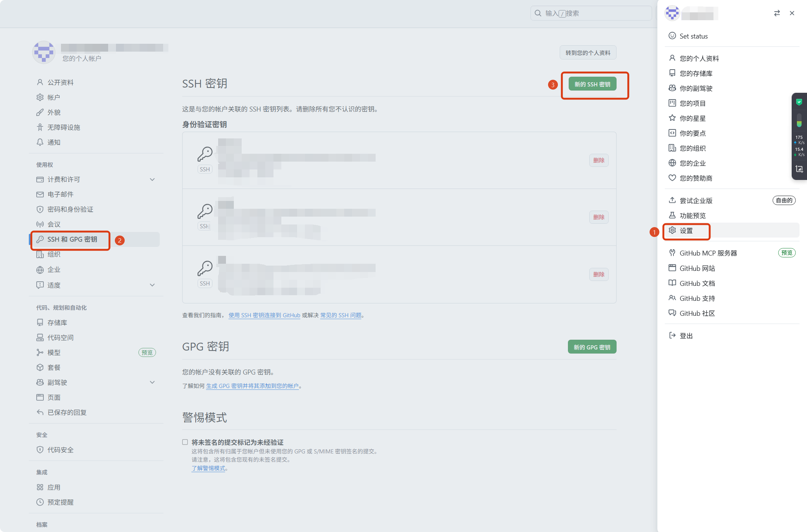
Task: Click the account switcher arrows icon
Action: pyautogui.click(x=777, y=13)
